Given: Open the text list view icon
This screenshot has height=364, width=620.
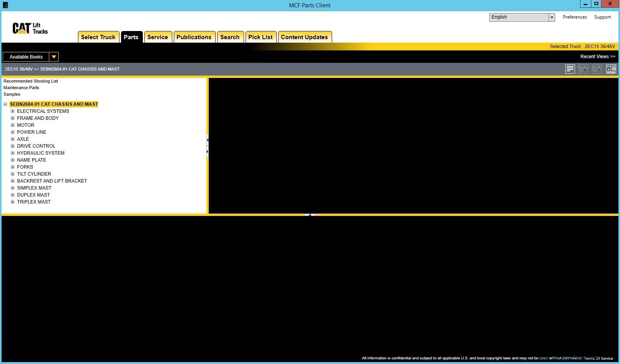Looking at the screenshot, I should point(570,69).
